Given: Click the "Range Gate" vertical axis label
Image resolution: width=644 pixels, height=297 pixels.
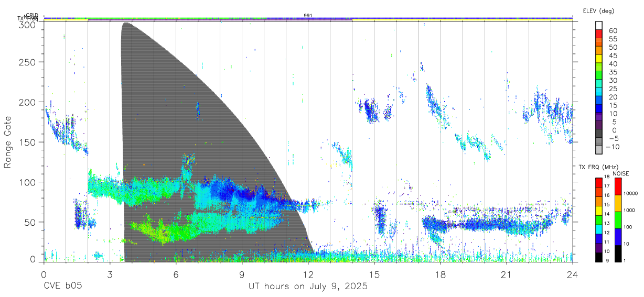Looking at the screenshot, I should (x=8, y=143).
